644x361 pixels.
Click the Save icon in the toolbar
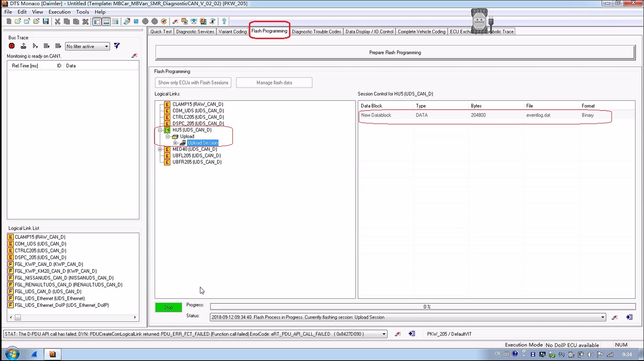click(46, 21)
